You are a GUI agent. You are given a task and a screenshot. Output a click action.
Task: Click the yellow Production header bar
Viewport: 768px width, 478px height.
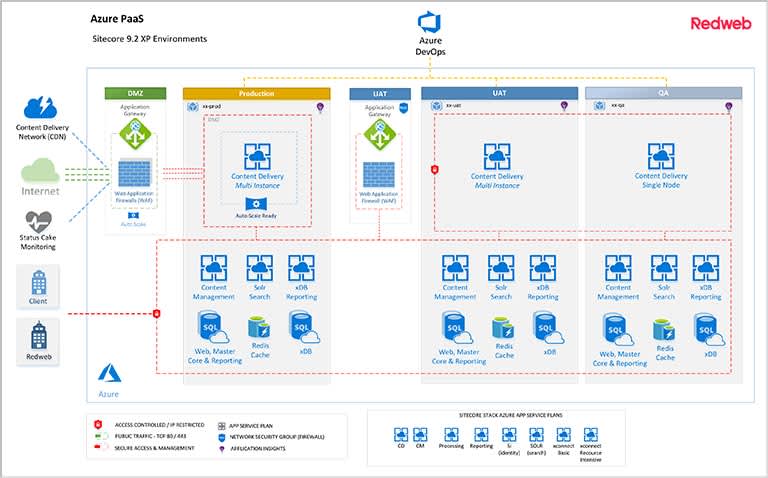coord(257,93)
